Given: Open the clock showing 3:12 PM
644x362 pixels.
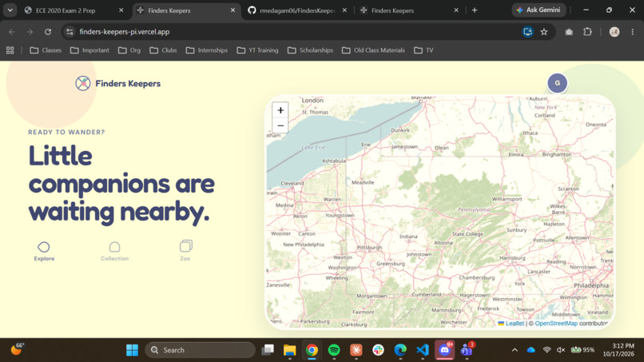Looking at the screenshot, I should click(x=618, y=350).
